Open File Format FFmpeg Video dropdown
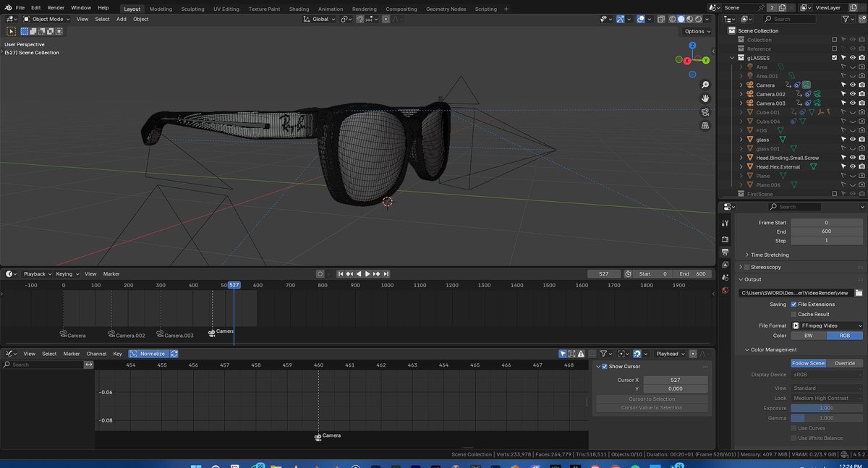Viewport: 868px width, 468px height. point(827,326)
